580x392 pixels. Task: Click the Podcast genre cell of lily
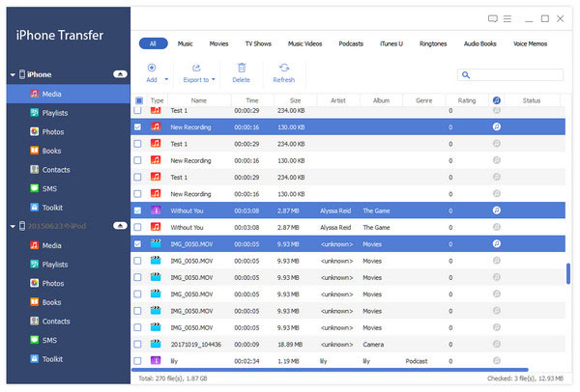[x=417, y=361]
